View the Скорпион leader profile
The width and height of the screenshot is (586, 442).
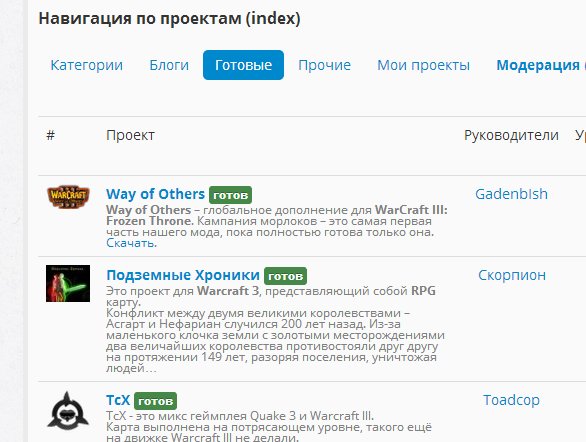tap(512, 275)
